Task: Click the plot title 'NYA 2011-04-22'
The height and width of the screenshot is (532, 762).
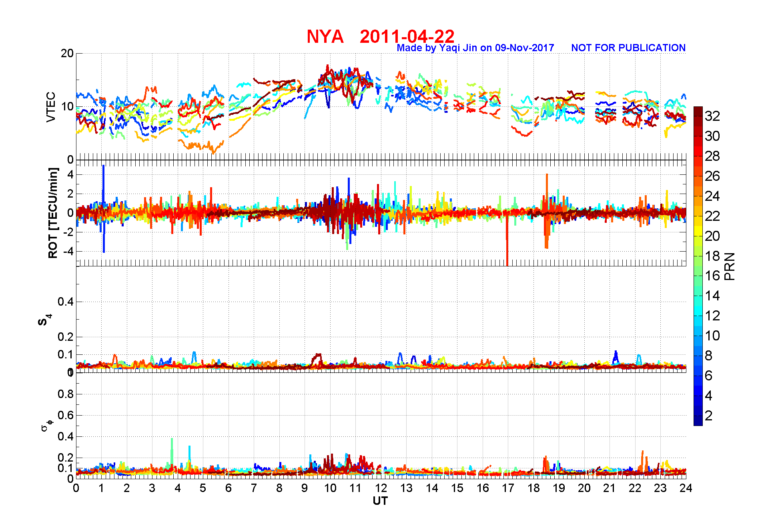Action: (x=381, y=37)
